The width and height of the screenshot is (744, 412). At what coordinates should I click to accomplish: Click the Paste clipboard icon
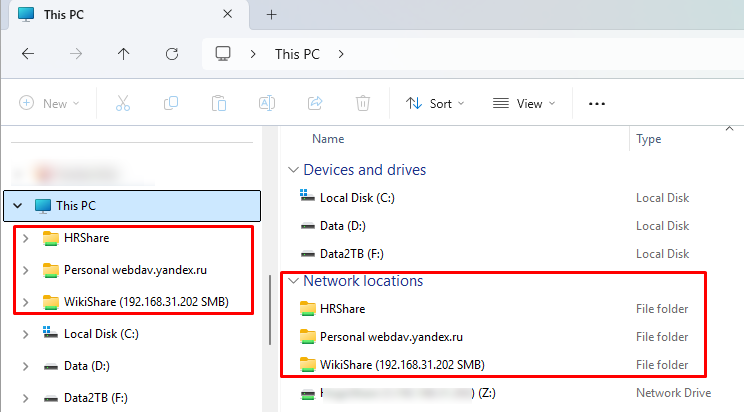[x=219, y=103]
